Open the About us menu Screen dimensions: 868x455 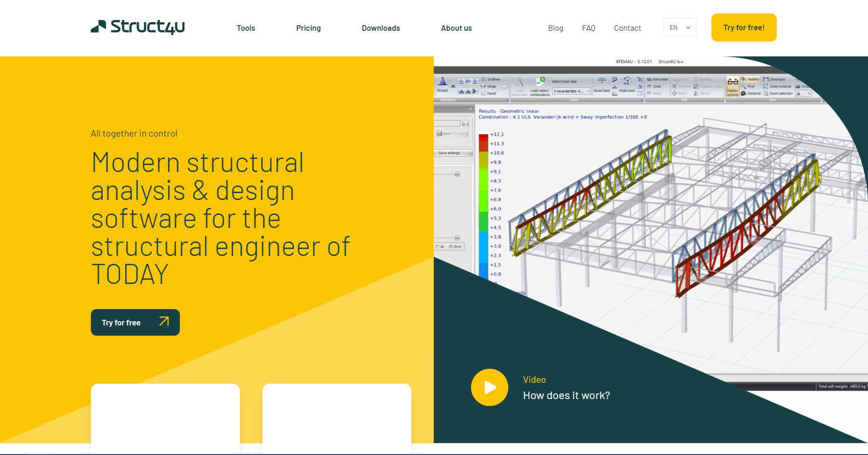click(x=456, y=28)
